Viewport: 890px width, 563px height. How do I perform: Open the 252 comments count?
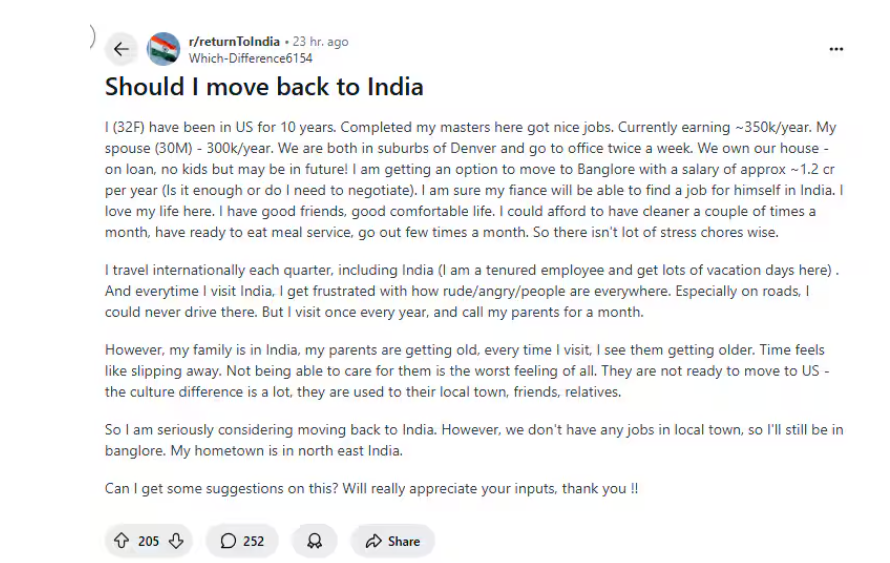point(254,541)
